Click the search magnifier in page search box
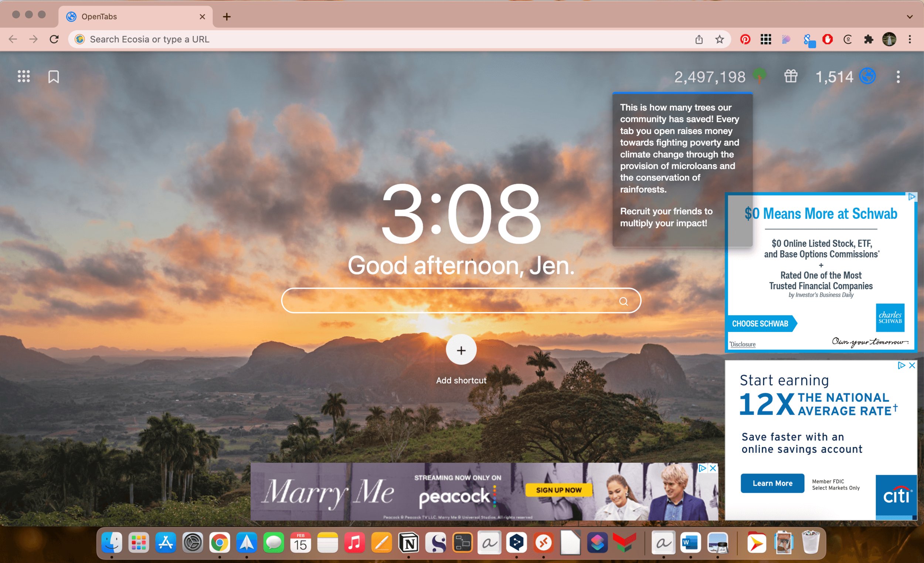Image resolution: width=924 pixels, height=563 pixels. [623, 301]
